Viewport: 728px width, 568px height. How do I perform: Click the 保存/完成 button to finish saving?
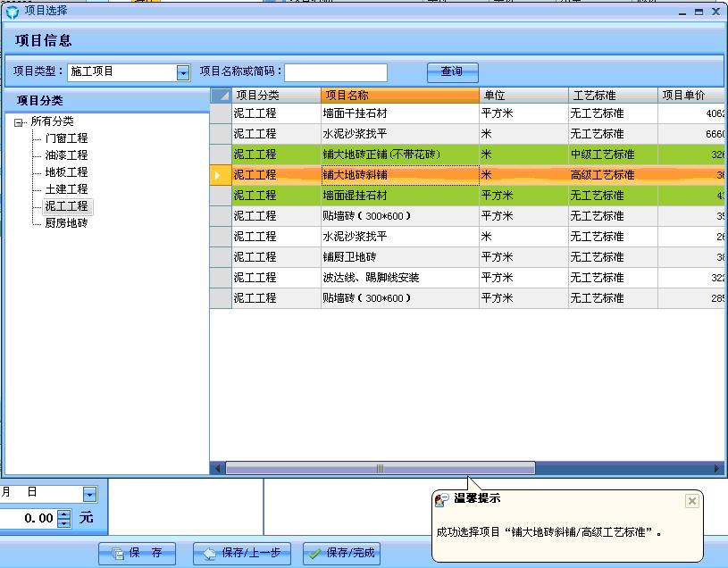point(339,554)
